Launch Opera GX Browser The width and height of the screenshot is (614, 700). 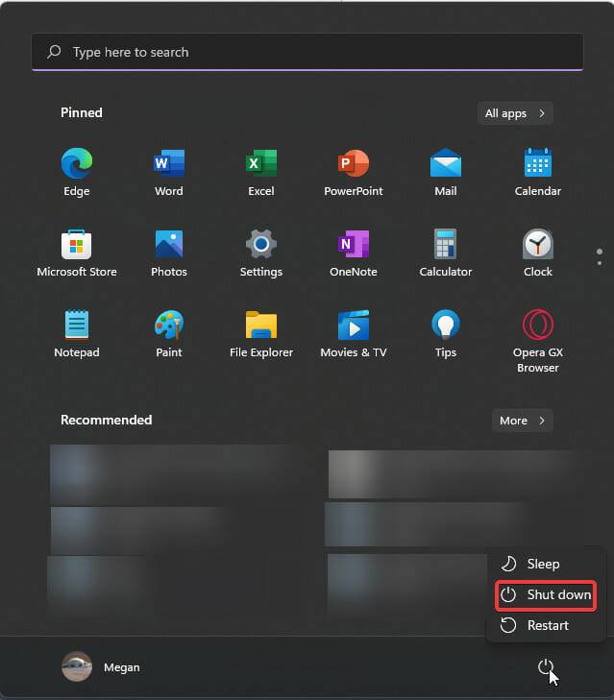click(x=537, y=328)
